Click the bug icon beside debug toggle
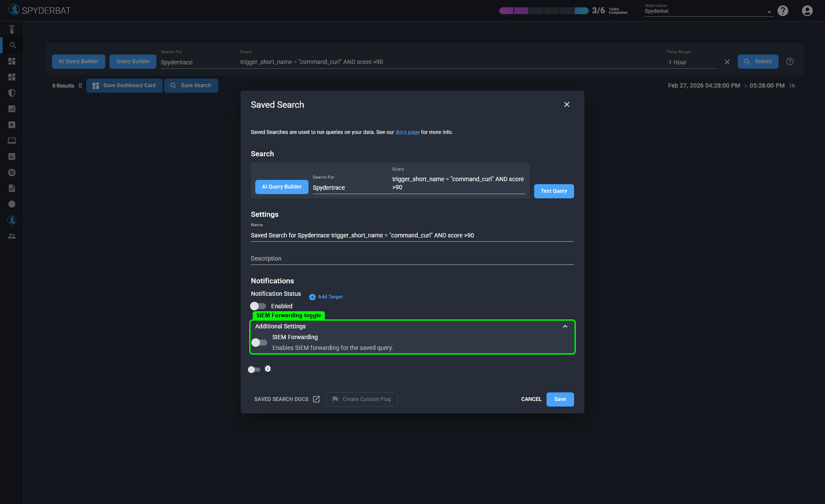The height and width of the screenshot is (504, 825). (268, 369)
